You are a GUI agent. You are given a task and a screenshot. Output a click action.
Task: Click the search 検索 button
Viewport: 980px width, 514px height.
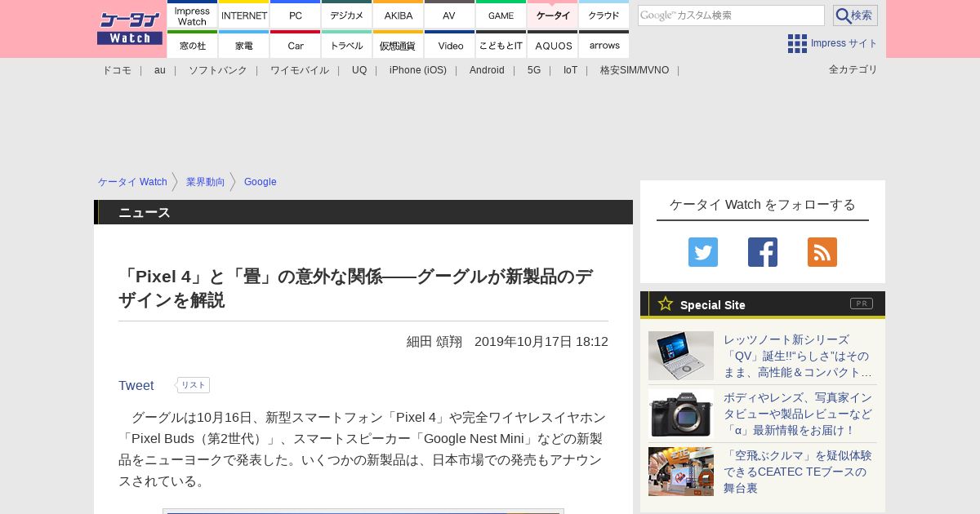point(855,16)
